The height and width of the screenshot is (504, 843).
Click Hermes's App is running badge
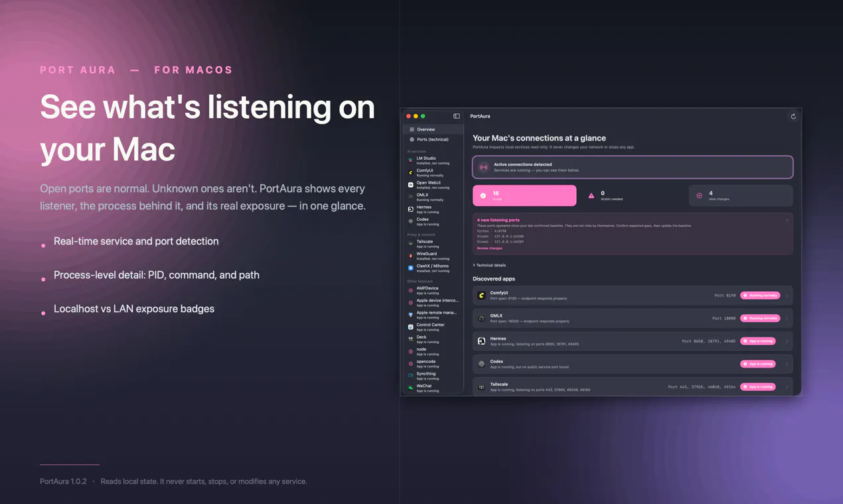tap(758, 341)
